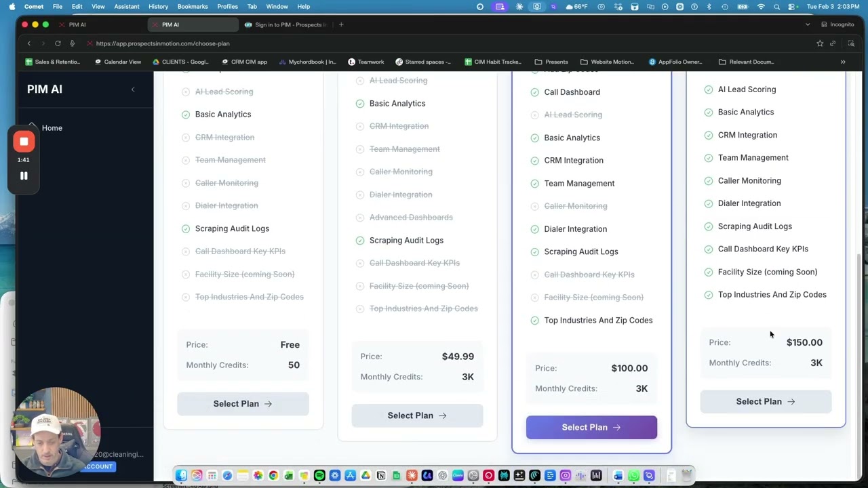Open the Wi-Fi menu bar icon
868x488 pixels.
[761, 7]
